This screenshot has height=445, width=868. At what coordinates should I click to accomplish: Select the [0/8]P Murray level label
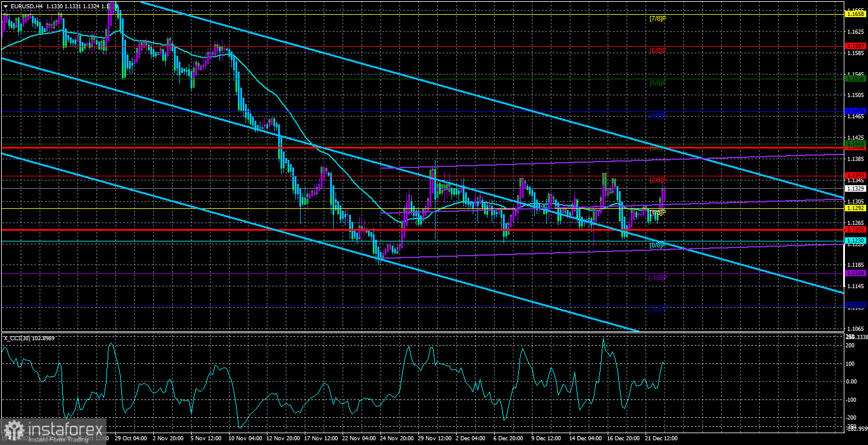pos(657,245)
